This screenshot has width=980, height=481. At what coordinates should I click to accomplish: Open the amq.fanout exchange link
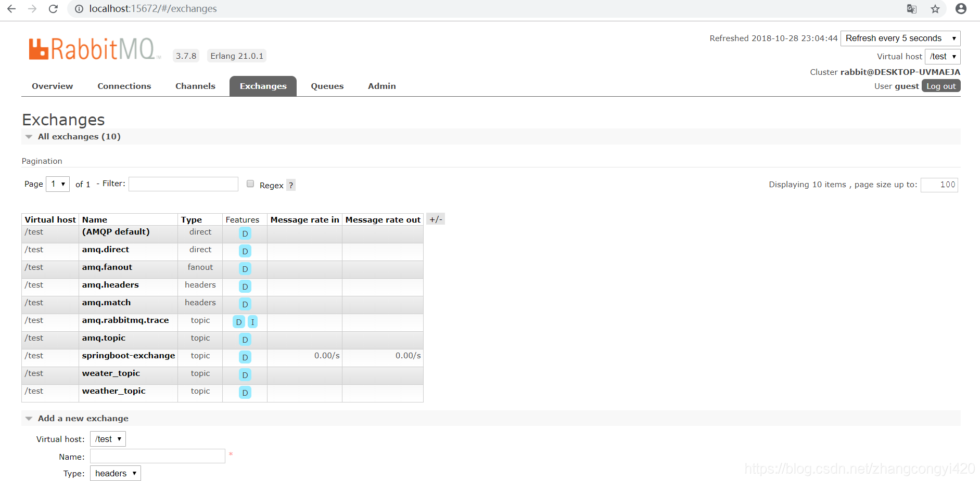pos(107,267)
